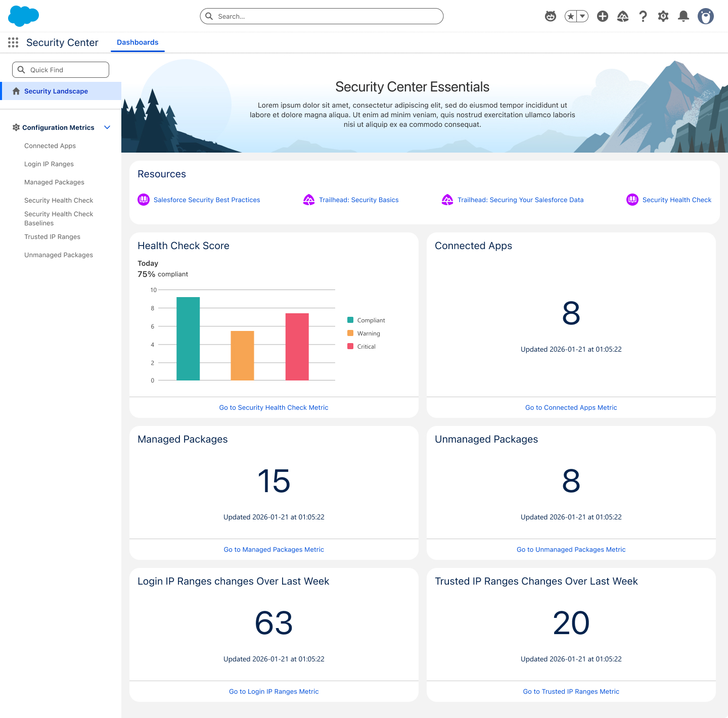Click the Quick Find magnifier icon
728x718 pixels.
tap(21, 70)
